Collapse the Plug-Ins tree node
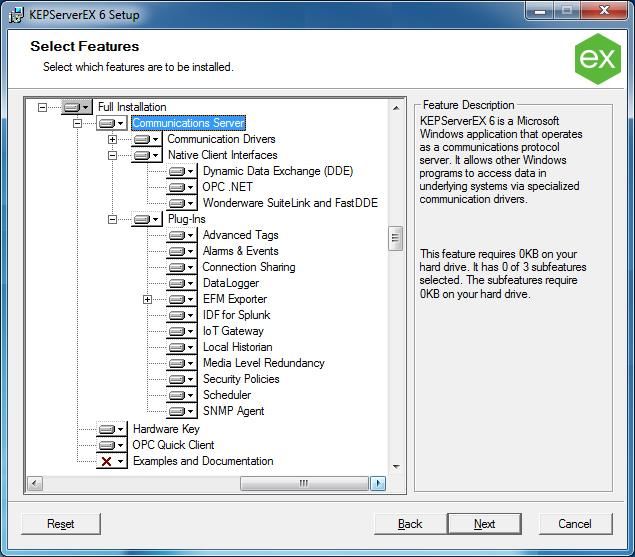Viewport: 635px width, 557px height. pyautogui.click(x=112, y=219)
